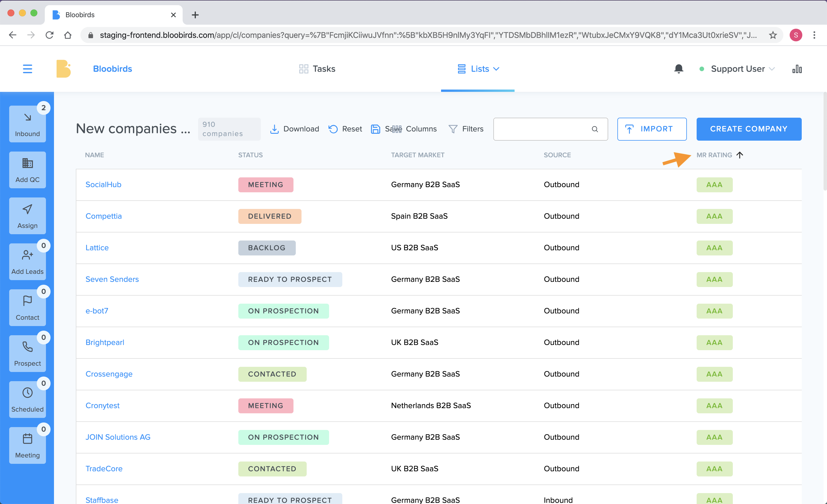Click the 910 companies count
Image resolution: width=827 pixels, height=504 pixels.
(229, 129)
